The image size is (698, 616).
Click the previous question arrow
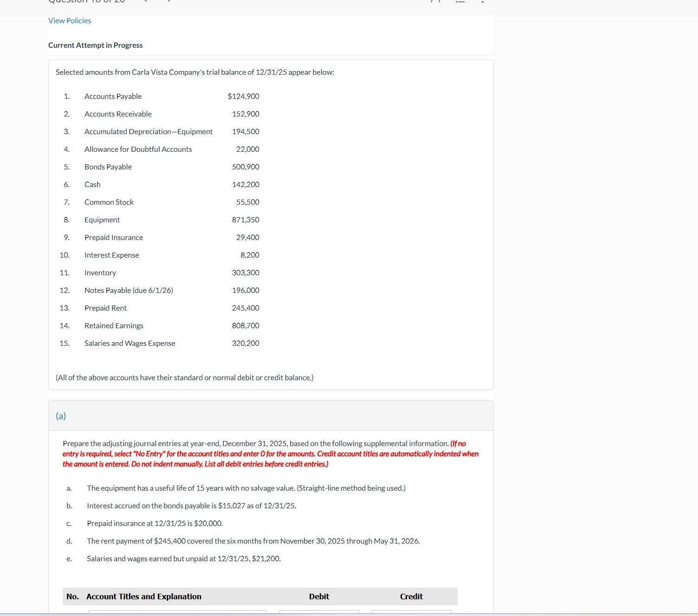pyautogui.click(x=145, y=1)
